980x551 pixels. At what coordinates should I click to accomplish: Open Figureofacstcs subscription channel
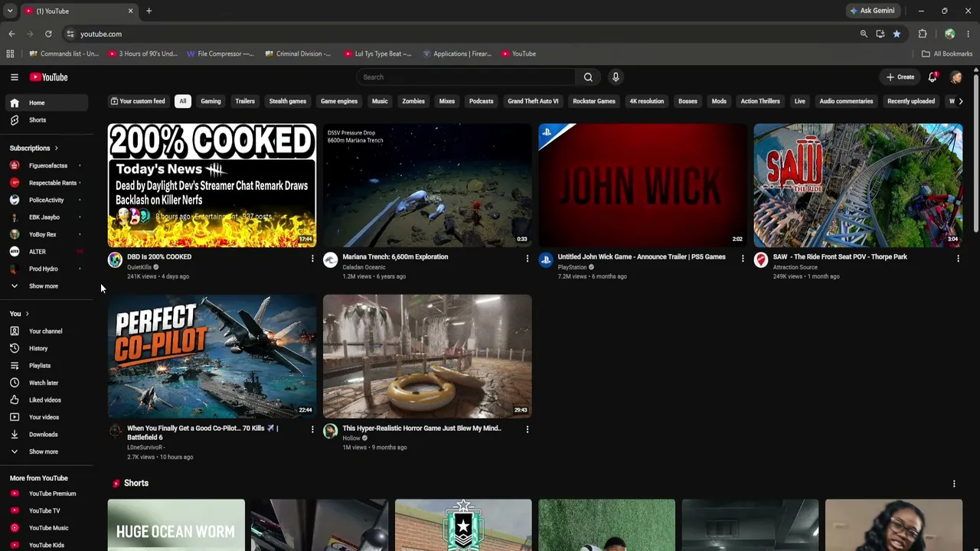[x=47, y=166]
